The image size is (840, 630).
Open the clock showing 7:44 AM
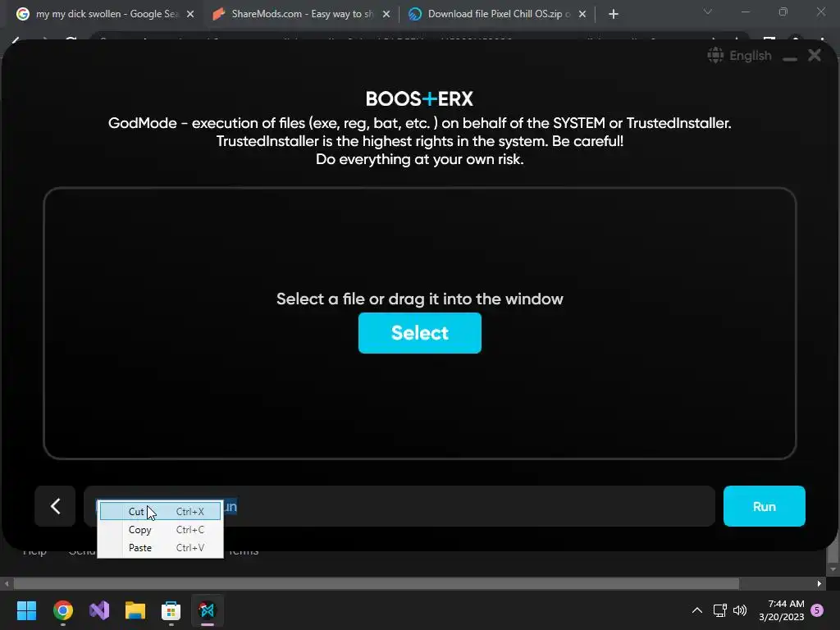coord(782,610)
